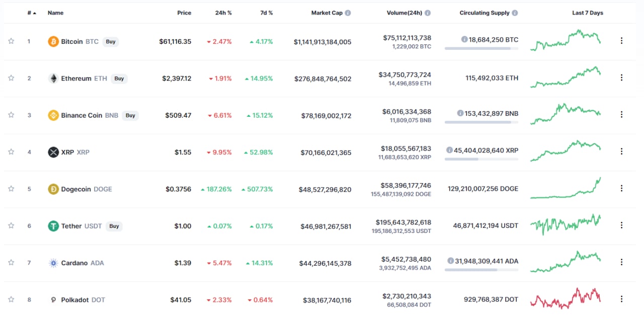
Task: Click the Tether logo icon
Action: [x=53, y=226]
